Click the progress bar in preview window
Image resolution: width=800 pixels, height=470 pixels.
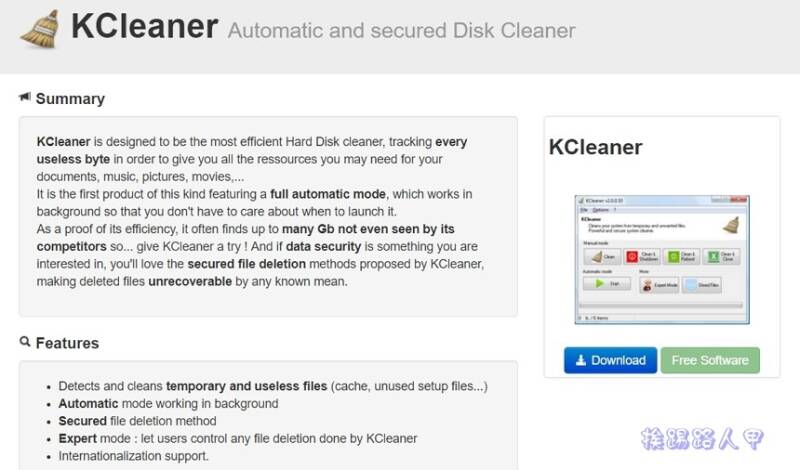pyautogui.click(x=661, y=306)
